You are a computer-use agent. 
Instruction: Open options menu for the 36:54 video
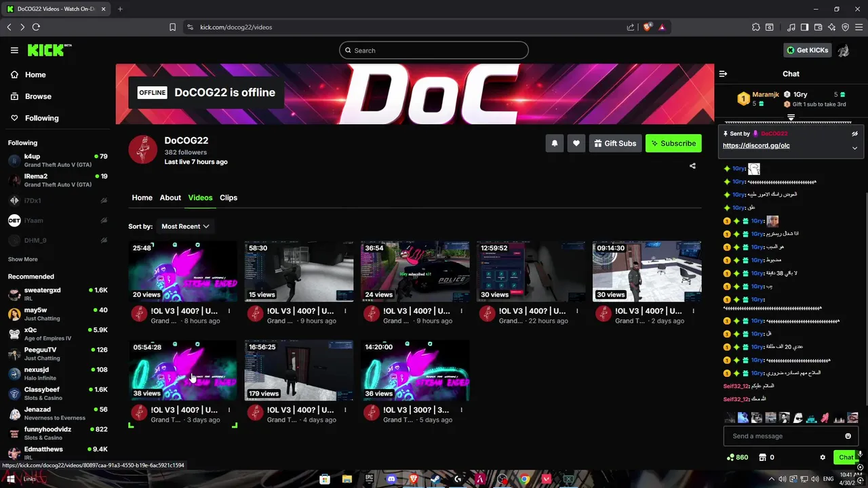tap(461, 311)
